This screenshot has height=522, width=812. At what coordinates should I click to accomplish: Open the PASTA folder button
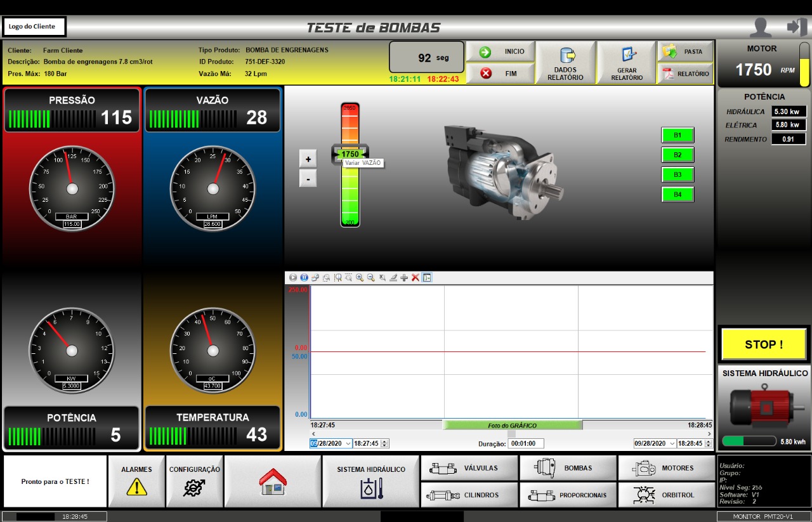[685, 51]
